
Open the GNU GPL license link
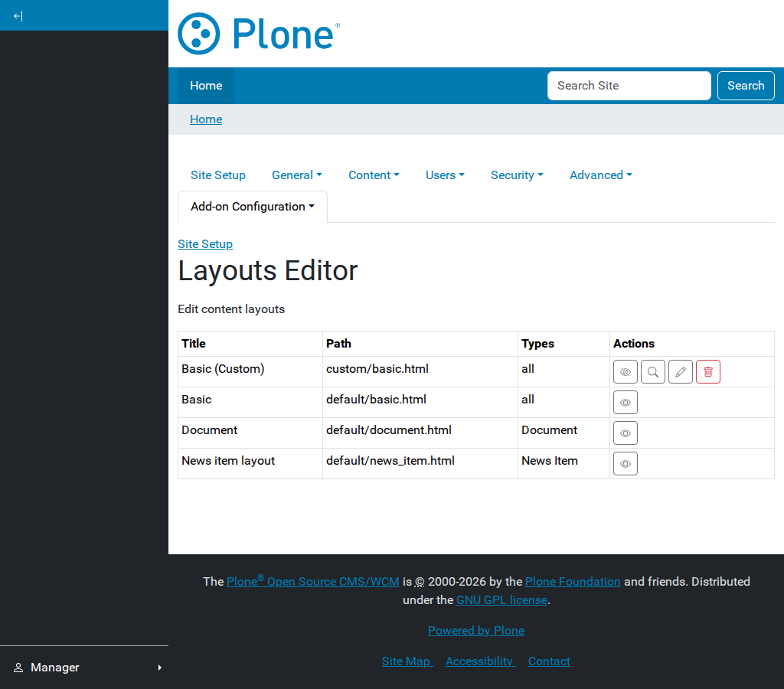point(501,600)
